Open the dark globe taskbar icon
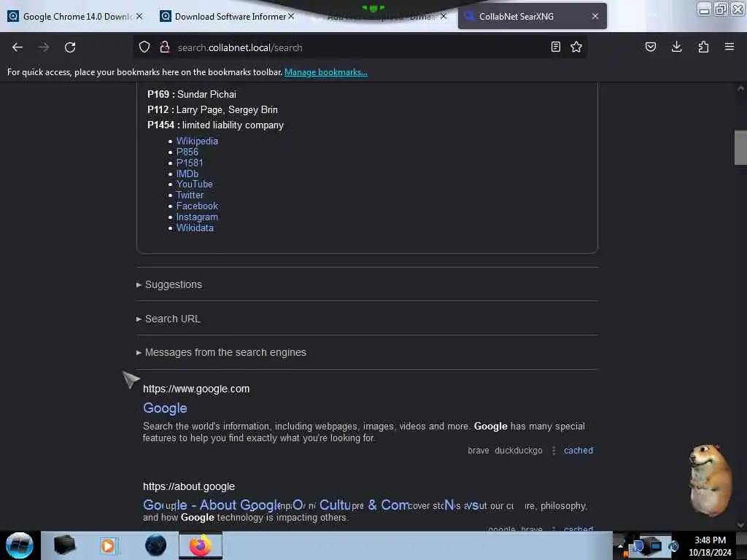747x560 pixels. (x=155, y=545)
